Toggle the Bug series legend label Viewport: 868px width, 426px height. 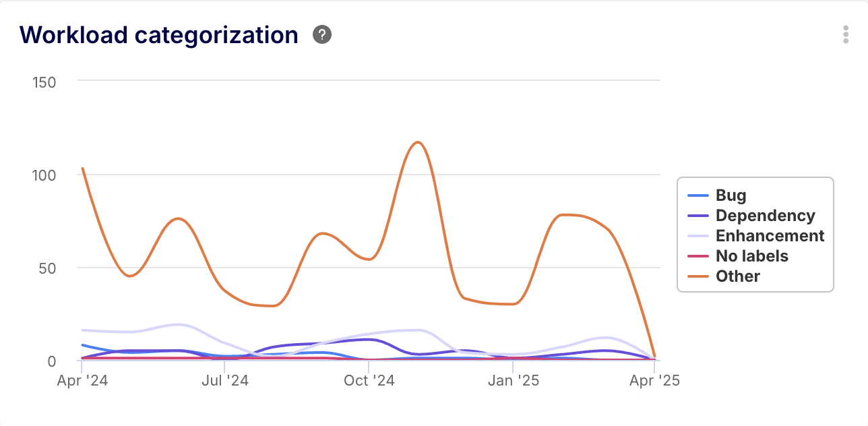pyautogui.click(x=731, y=195)
